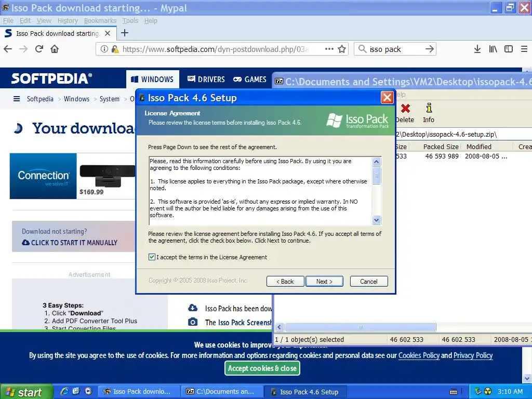Launch Internet Explorer from quick launch
This screenshot has width=532, height=399.
[x=64, y=391]
